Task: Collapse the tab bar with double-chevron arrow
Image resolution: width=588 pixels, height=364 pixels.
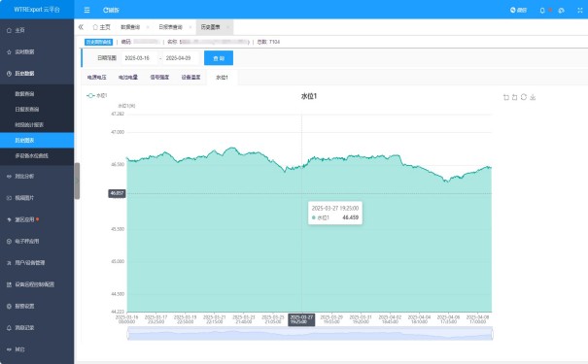Action: (81, 27)
